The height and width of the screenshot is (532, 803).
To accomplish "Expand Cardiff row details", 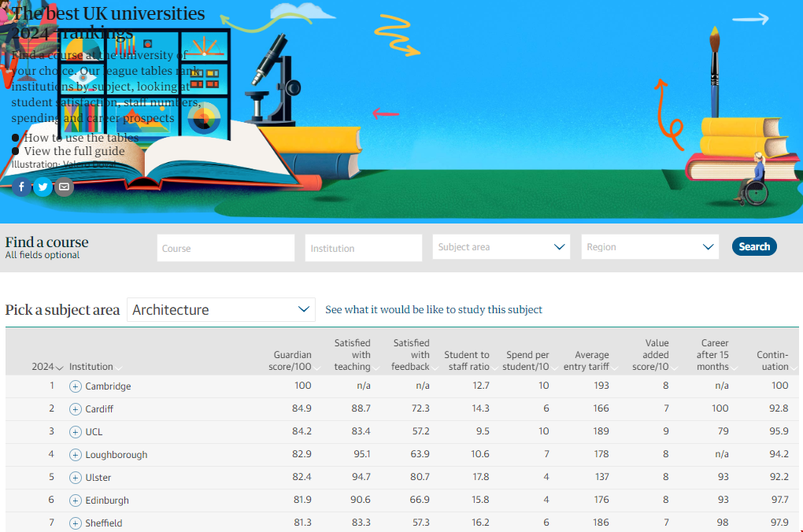I will click(76, 409).
